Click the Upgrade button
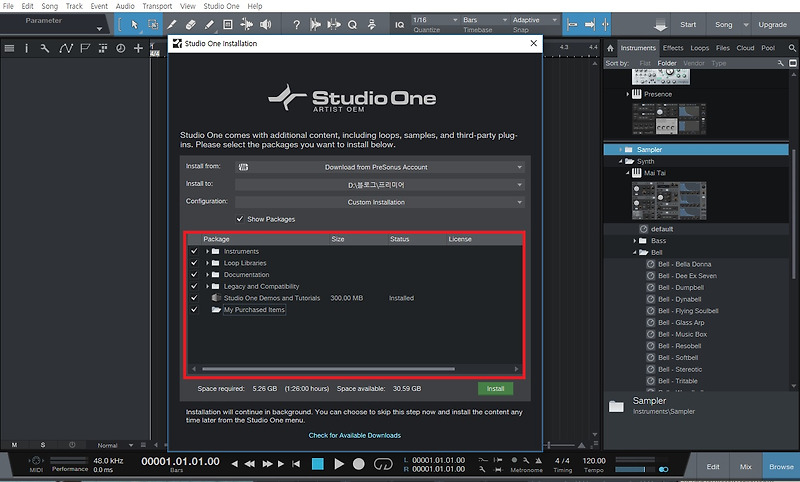 tap(772, 24)
